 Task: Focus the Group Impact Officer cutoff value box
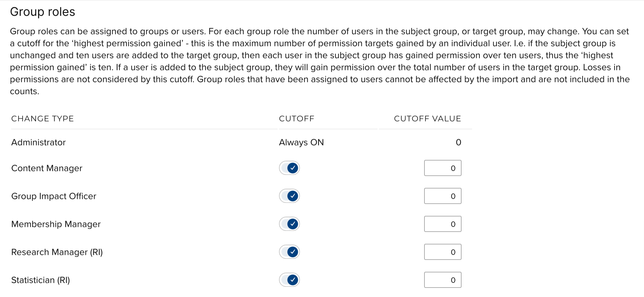[443, 196]
